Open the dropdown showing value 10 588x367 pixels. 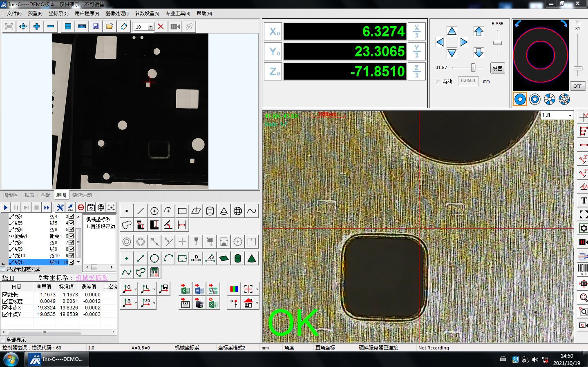click(x=150, y=27)
